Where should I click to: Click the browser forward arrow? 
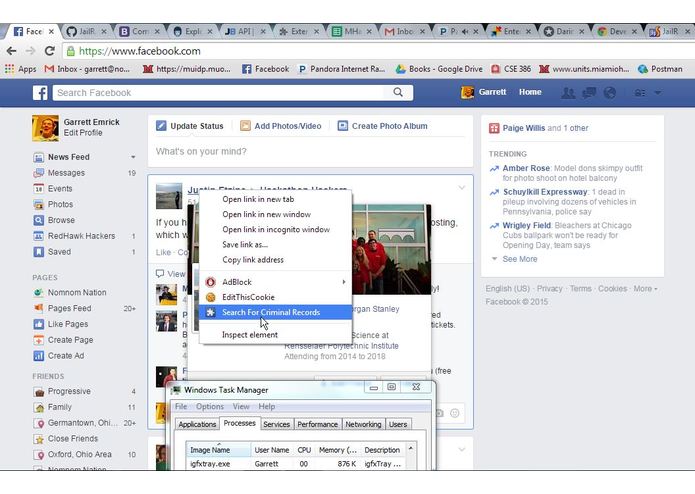(x=31, y=51)
